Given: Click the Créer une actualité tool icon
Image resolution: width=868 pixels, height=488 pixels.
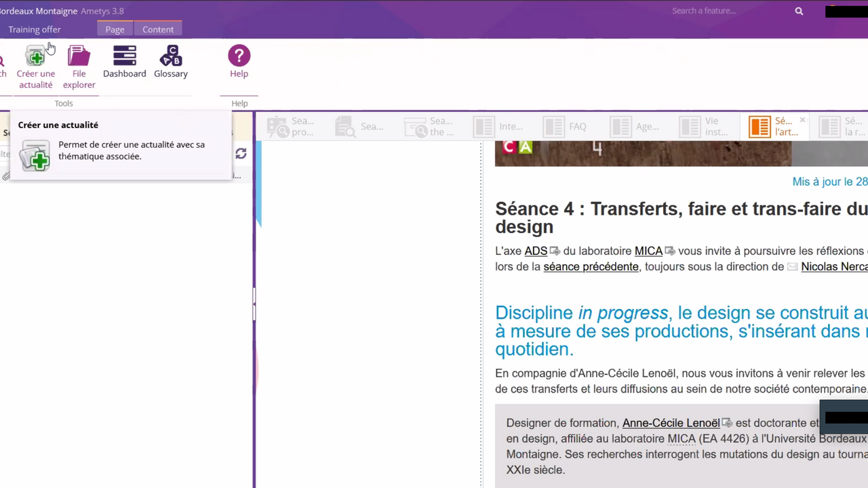Looking at the screenshot, I should [x=35, y=57].
